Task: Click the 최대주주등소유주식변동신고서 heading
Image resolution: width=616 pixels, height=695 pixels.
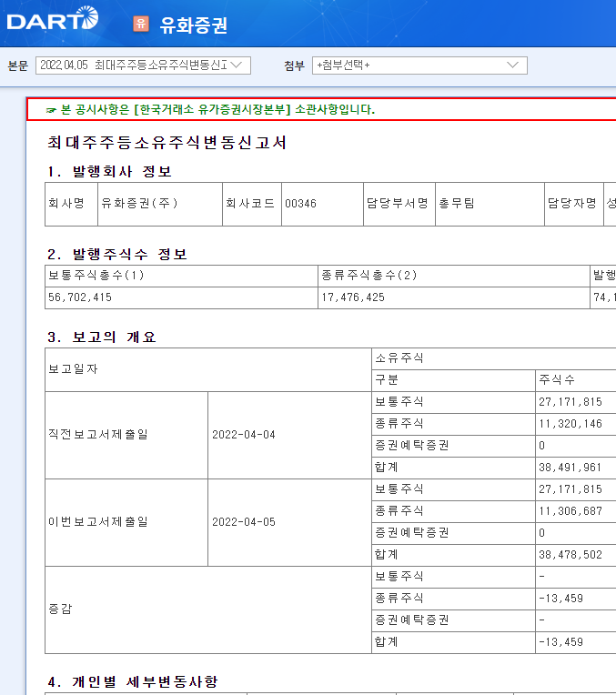Action: pyautogui.click(x=167, y=143)
